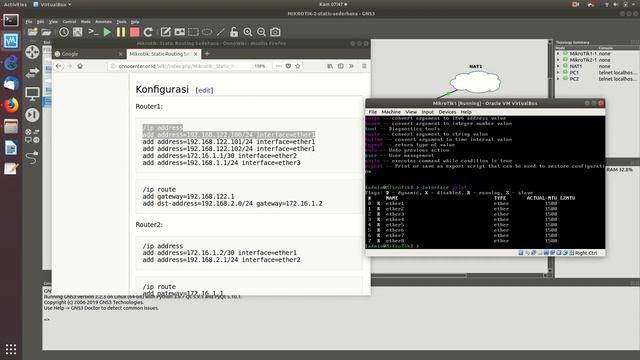Viewport: 640px width, 360px height.
Task: Select the Draw line tool
Action: coord(221,32)
